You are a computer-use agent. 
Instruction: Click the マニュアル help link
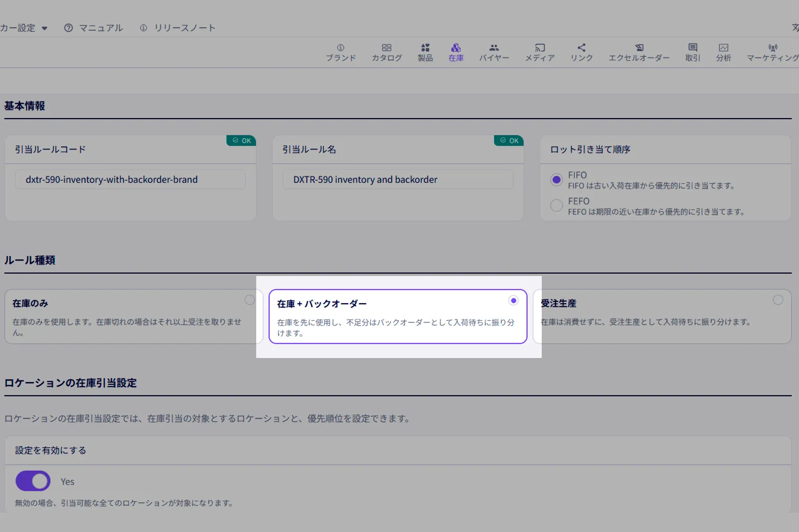[x=94, y=28]
